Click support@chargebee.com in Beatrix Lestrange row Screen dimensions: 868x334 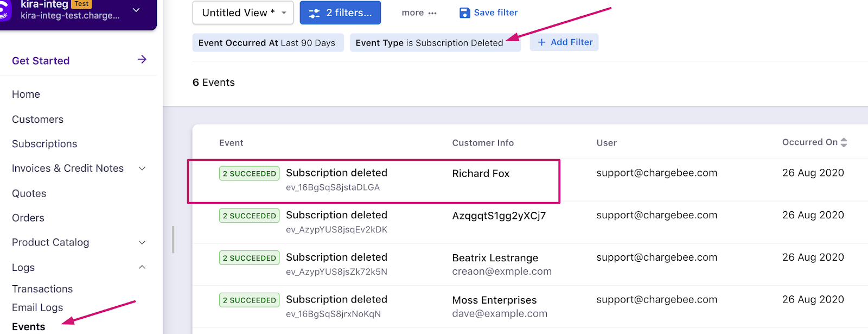coord(657,257)
